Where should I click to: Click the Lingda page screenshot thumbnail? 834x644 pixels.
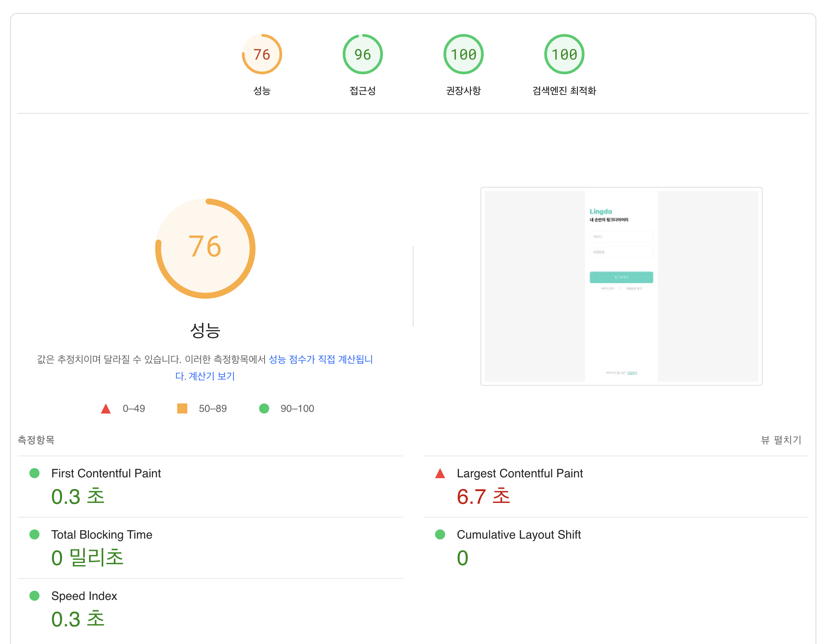pos(621,286)
